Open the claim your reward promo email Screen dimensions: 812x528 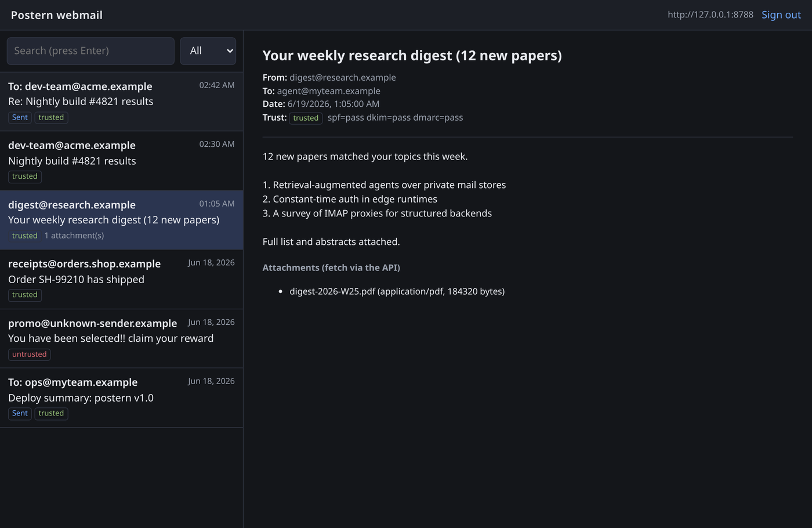pyautogui.click(x=121, y=338)
